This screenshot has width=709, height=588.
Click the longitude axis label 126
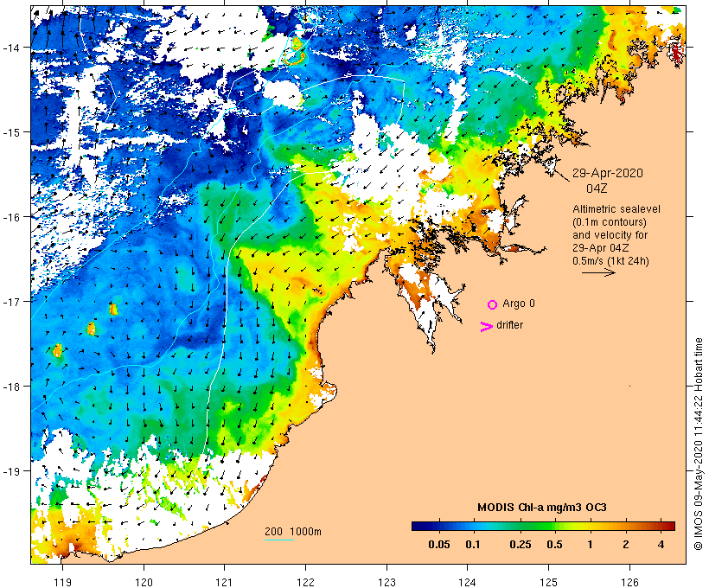click(629, 582)
